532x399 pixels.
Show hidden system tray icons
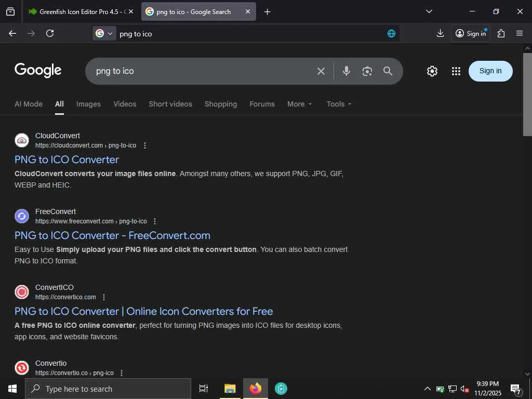click(x=428, y=389)
